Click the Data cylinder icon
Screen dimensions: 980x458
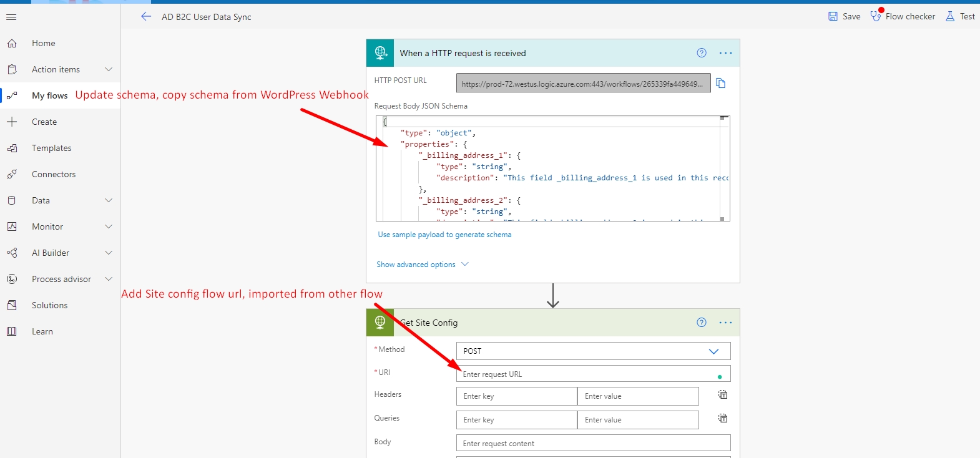[x=12, y=200]
